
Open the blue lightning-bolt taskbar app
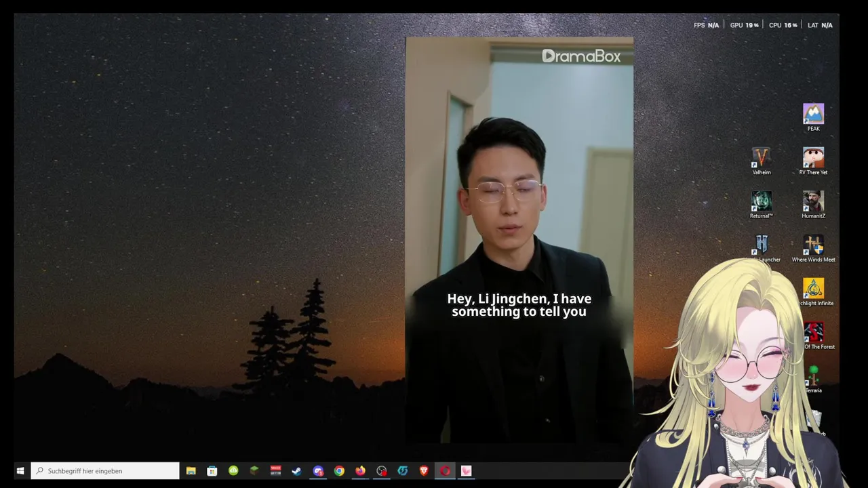tap(403, 471)
